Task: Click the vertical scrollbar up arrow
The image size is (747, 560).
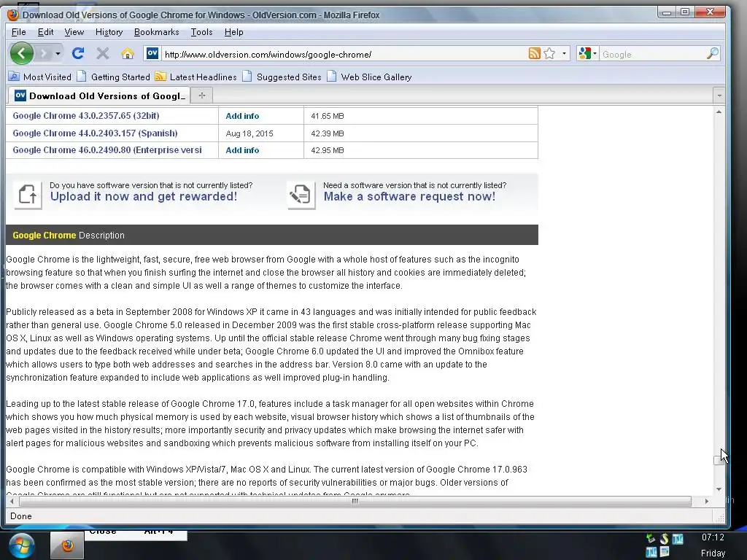Action: 719,112
